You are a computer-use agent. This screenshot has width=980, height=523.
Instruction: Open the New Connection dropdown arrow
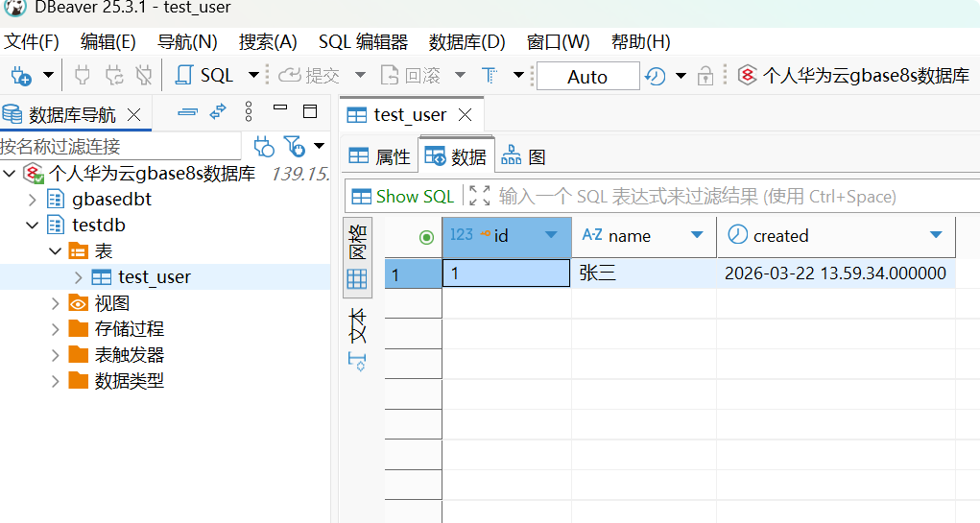point(48,76)
